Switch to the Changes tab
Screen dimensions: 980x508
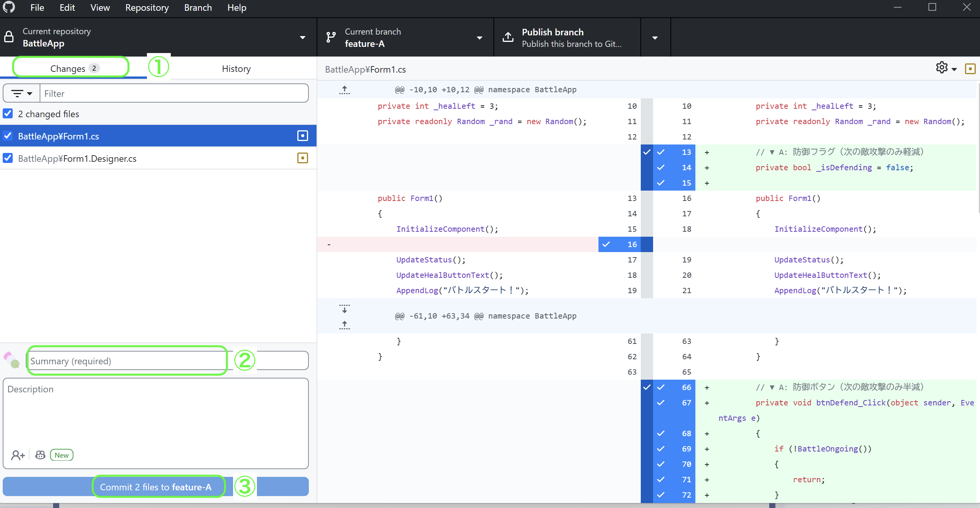[73, 68]
